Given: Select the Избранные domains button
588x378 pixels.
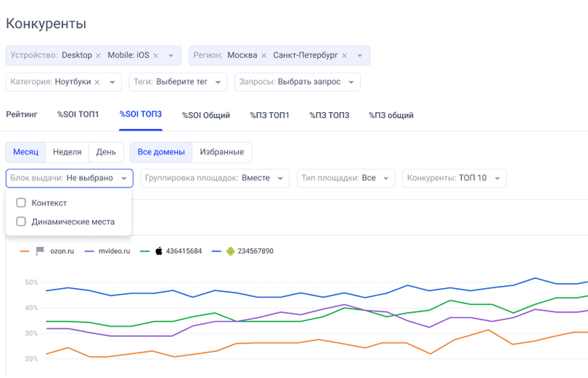Looking at the screenshot, I should coord(222,152).
